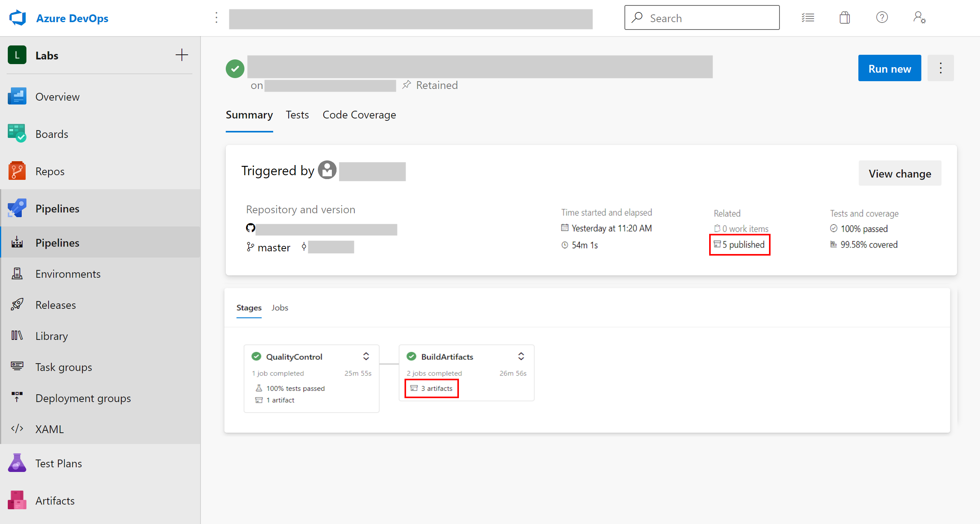Open the vertical dots breadcrumb menu

216,17
